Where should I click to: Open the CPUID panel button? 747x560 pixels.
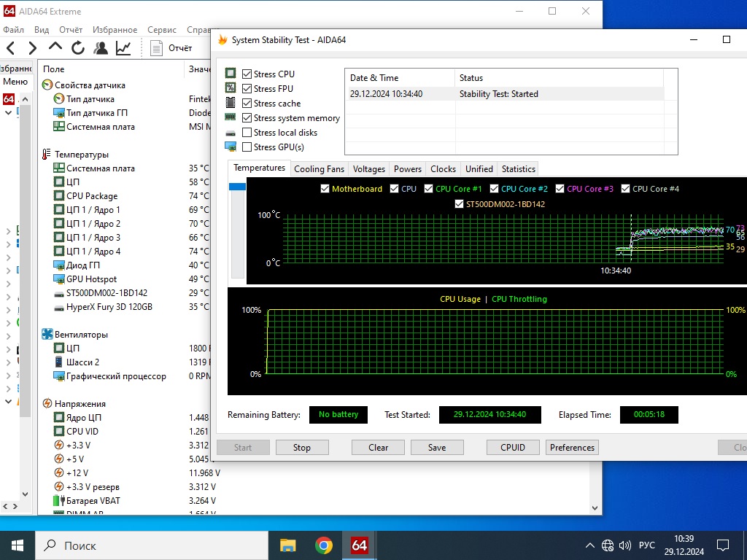[x=513, y=448]
